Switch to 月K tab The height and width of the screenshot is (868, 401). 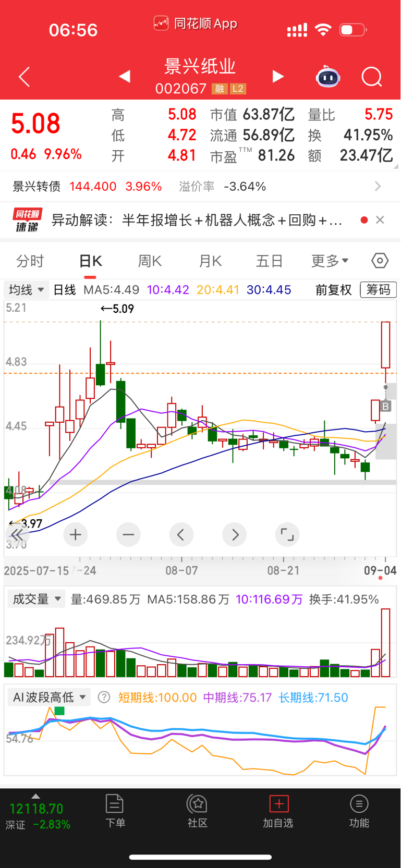pyautogui.click(x=210, y=261)
